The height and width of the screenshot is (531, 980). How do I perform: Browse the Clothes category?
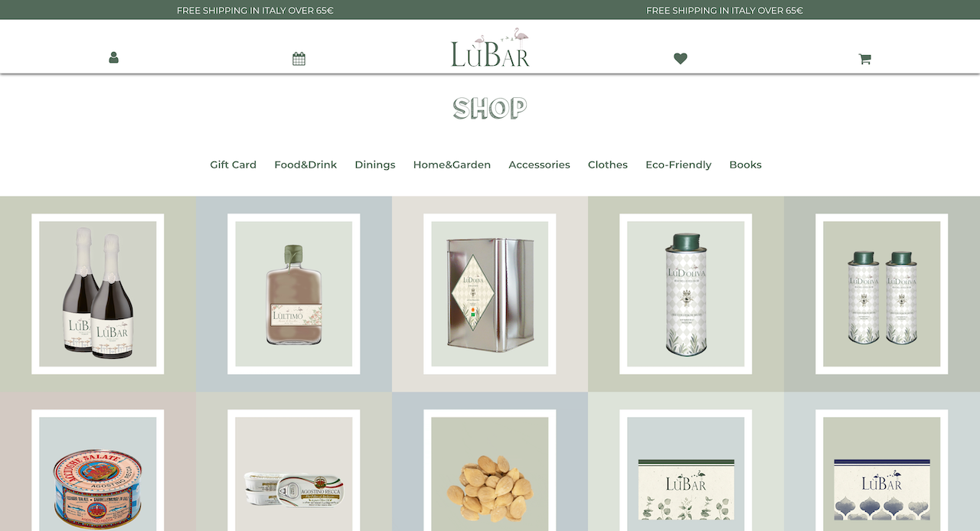tap(608, 165)
